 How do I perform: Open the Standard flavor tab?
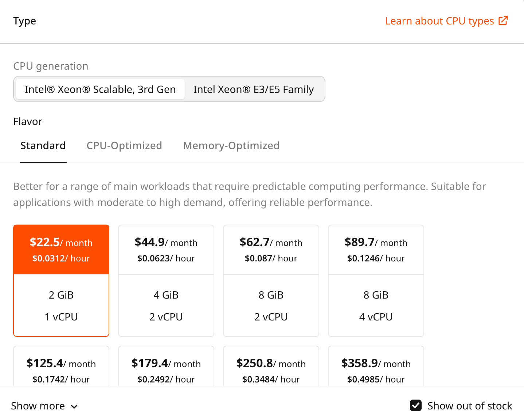click(x=43, y=146)
